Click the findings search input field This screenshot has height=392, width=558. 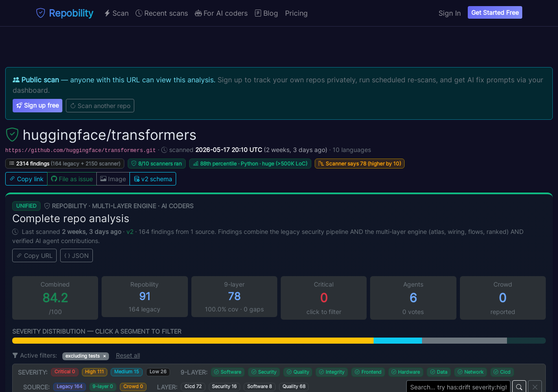[458, 387]
